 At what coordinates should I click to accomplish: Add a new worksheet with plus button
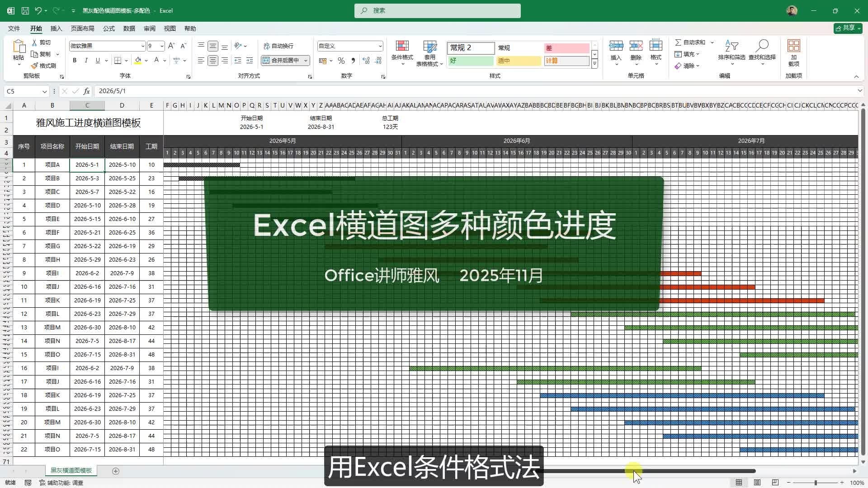coord(116,471)
